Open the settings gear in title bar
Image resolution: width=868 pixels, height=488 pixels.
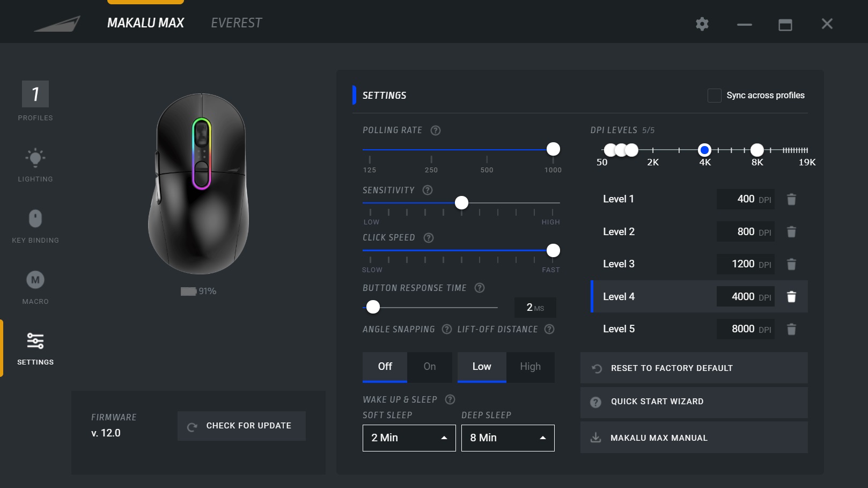point(702,24)
